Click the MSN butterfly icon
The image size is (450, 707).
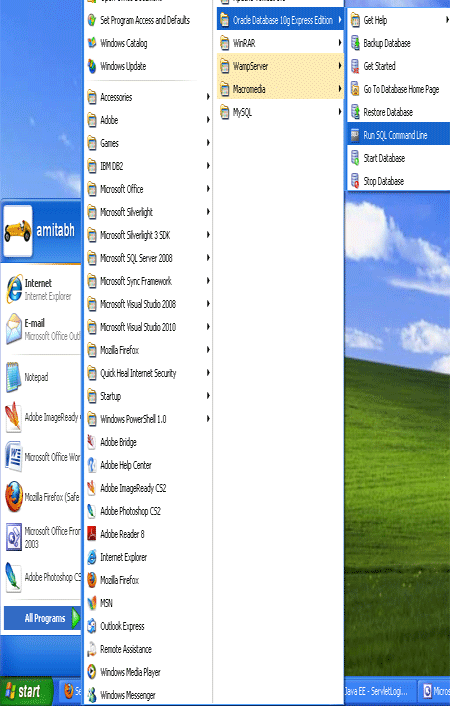pyautogui.click(x=92, y=603)
